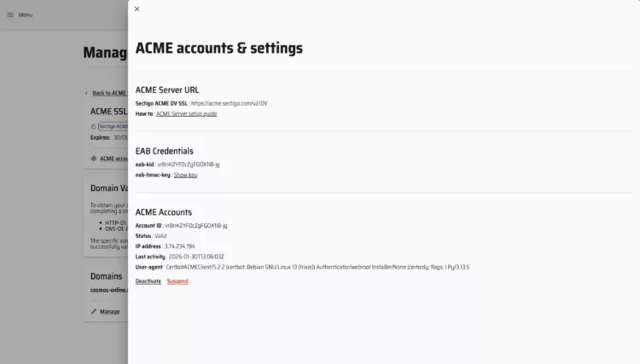Click the lock icon beside Sectigo ACME badge

pyautogui.click(x=93, y=126)
